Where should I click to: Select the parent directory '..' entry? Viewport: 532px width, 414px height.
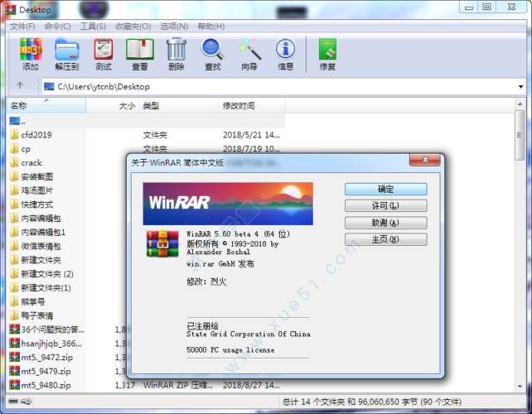(17, 121)
